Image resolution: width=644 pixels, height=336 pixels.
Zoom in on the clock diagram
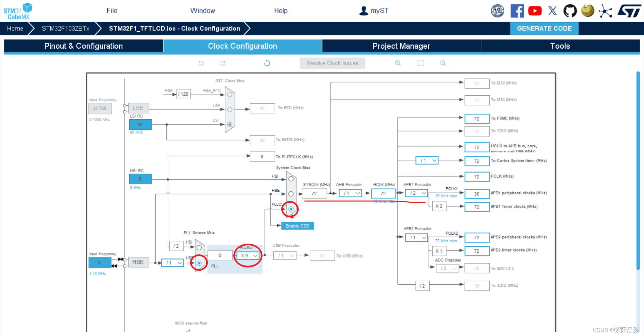coord(398,63)
